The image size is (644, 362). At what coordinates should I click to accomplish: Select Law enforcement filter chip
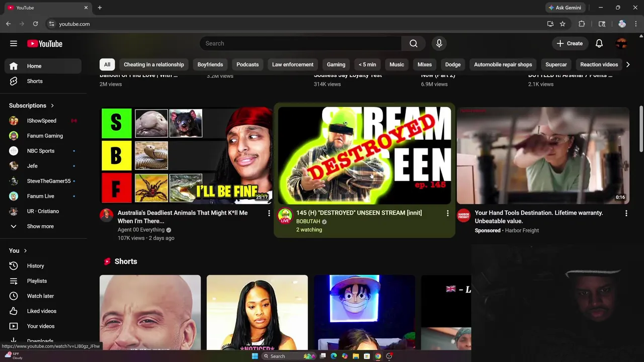[293, 64]
